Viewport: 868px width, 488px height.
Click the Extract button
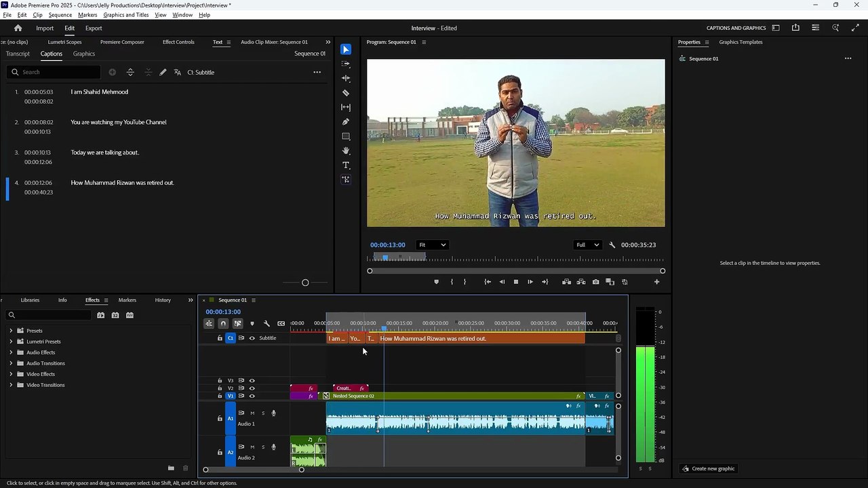tap(581, 282)
